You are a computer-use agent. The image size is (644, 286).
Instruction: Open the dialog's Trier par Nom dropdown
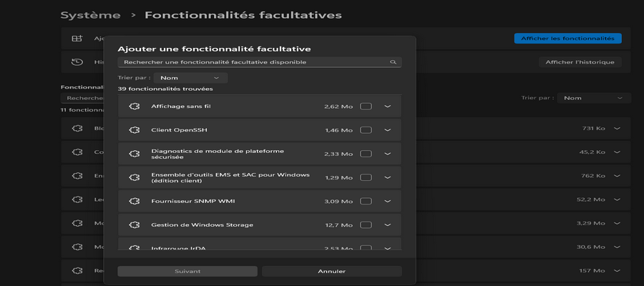pyautogui.click(x=190, y=78)
